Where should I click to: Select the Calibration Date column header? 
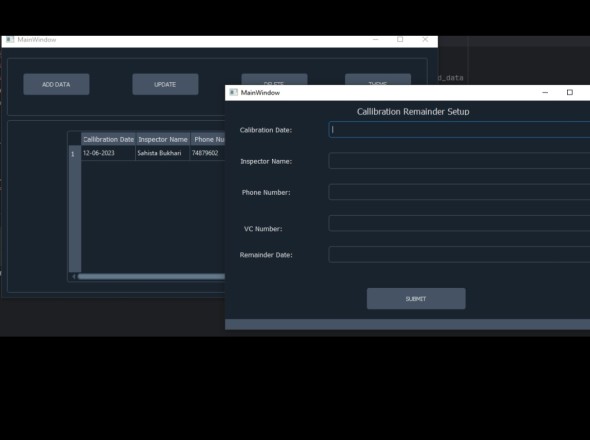point(108,139)
